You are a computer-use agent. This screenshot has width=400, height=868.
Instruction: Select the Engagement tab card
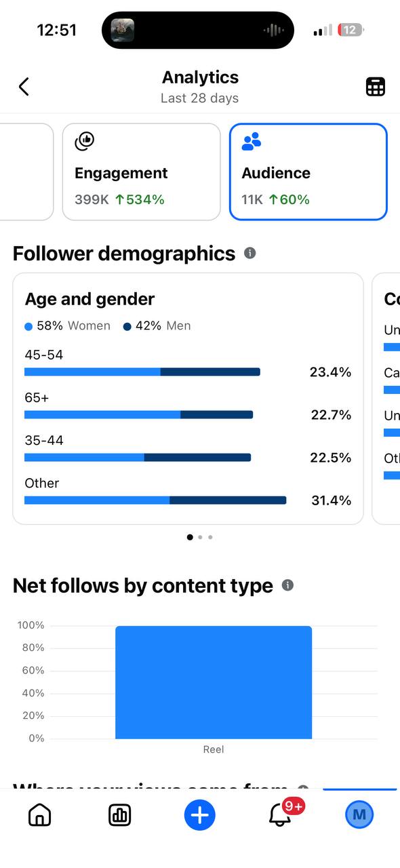(142, 172)
